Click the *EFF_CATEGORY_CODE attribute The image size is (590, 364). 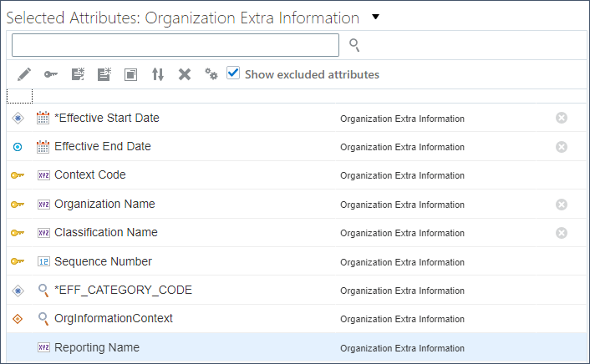pyautogui.click(x=123, y=290)
